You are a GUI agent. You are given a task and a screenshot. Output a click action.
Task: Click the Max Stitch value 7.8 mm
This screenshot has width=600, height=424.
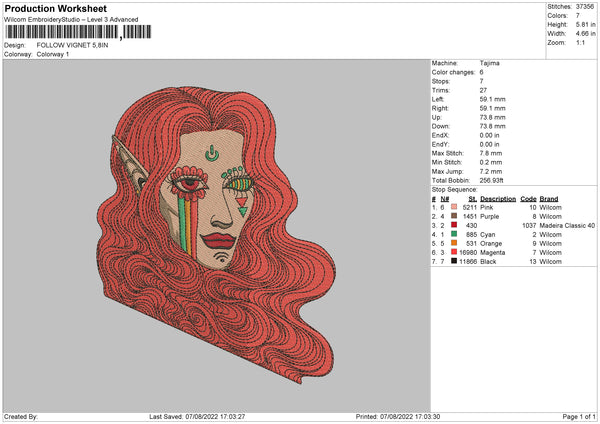(491, 153)
